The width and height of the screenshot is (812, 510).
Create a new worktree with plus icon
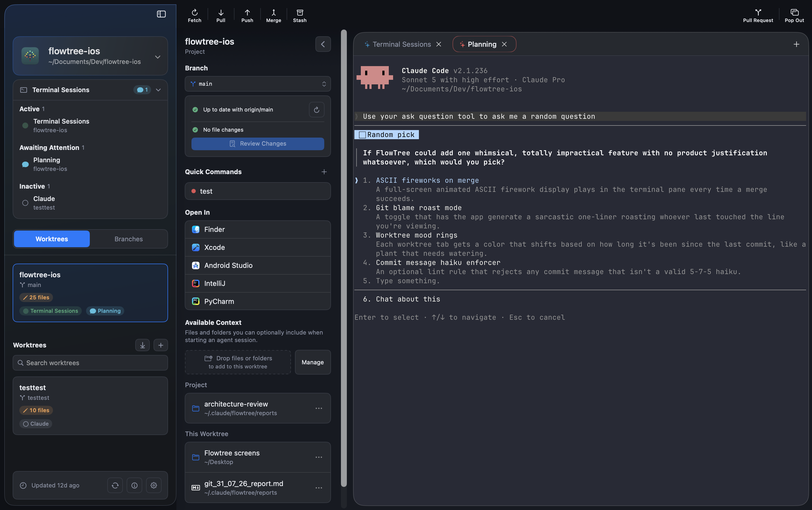coord(161,345)
